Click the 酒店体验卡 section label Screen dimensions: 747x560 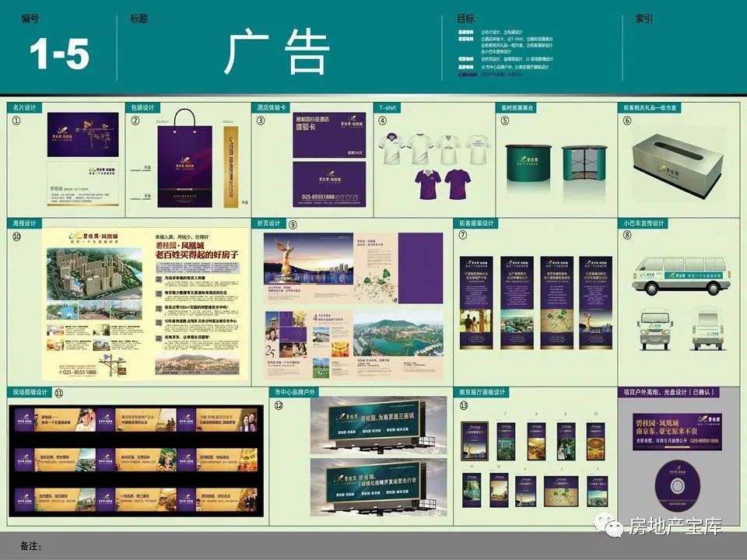tap(271, 107)
